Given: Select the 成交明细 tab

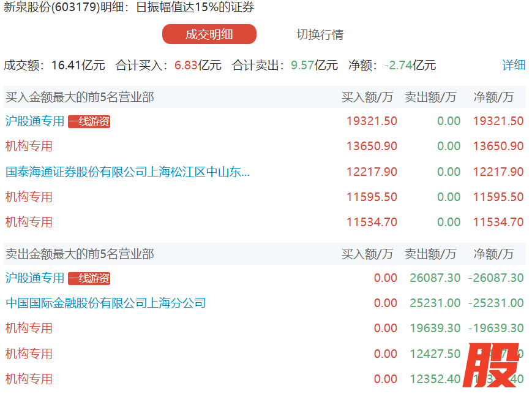Looking at the screenshot, I should [209, 34].
